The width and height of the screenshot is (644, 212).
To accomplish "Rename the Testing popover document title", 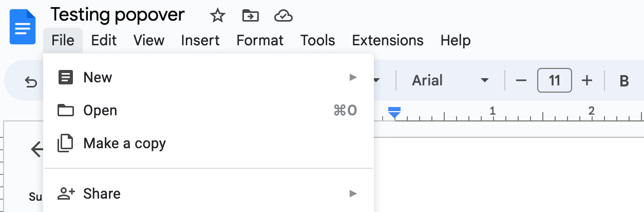I will click(118, 15).
